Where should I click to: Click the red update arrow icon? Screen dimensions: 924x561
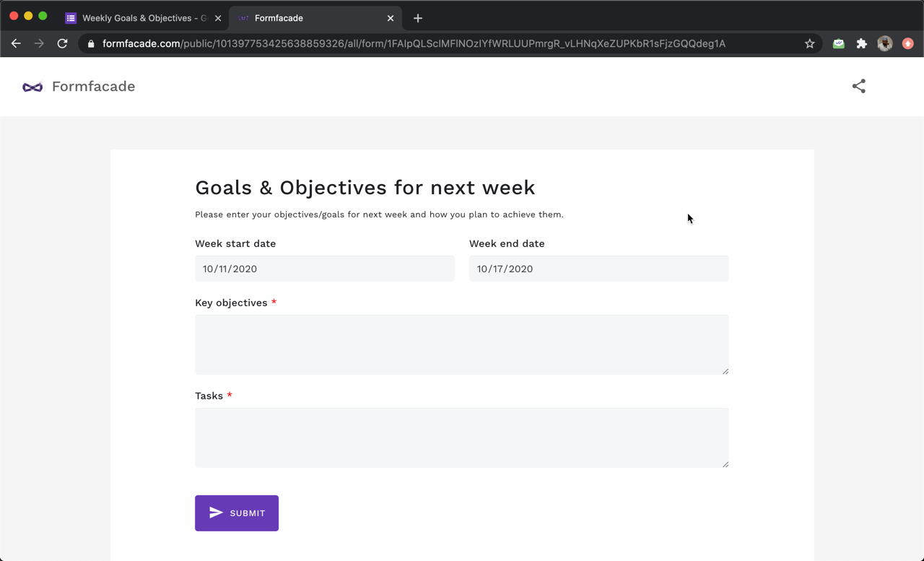[907, 43]
